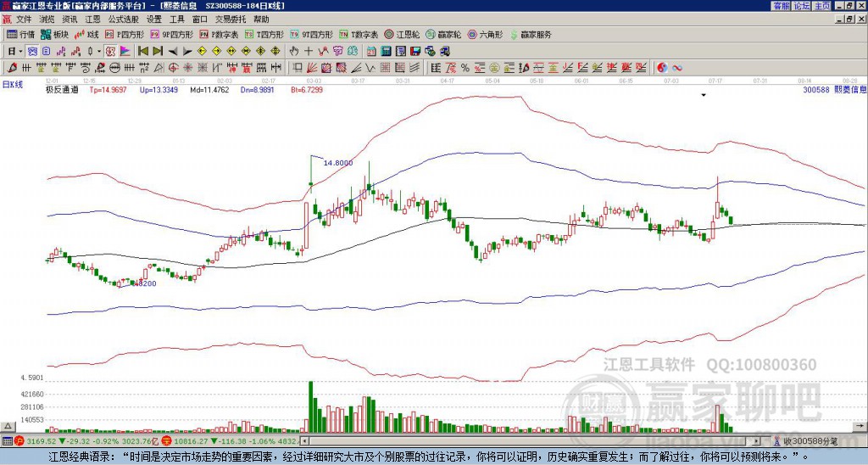Open the 9P四方形 tool
868x465 pixels.
(171, 34)
